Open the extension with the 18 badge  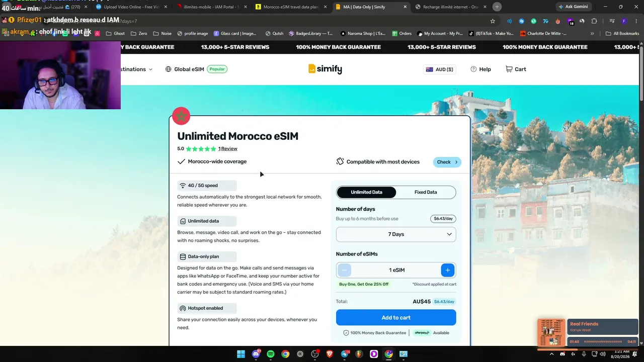click(570, 22)
